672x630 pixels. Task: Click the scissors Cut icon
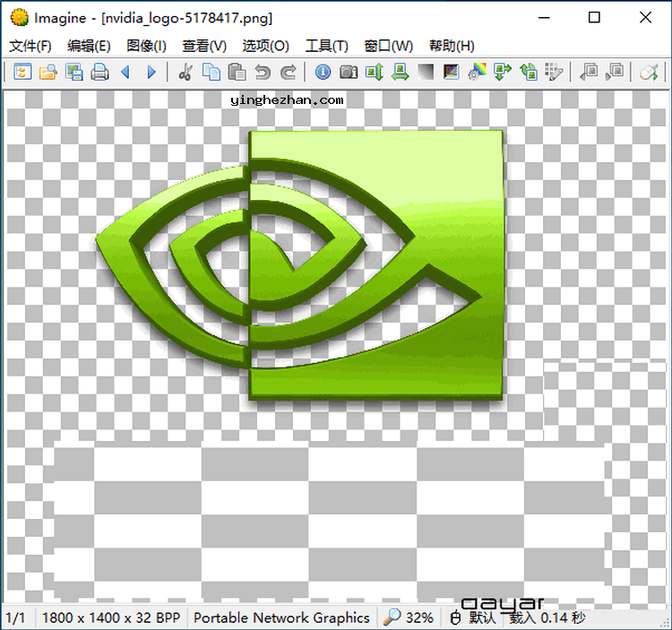tap(185, 73)
